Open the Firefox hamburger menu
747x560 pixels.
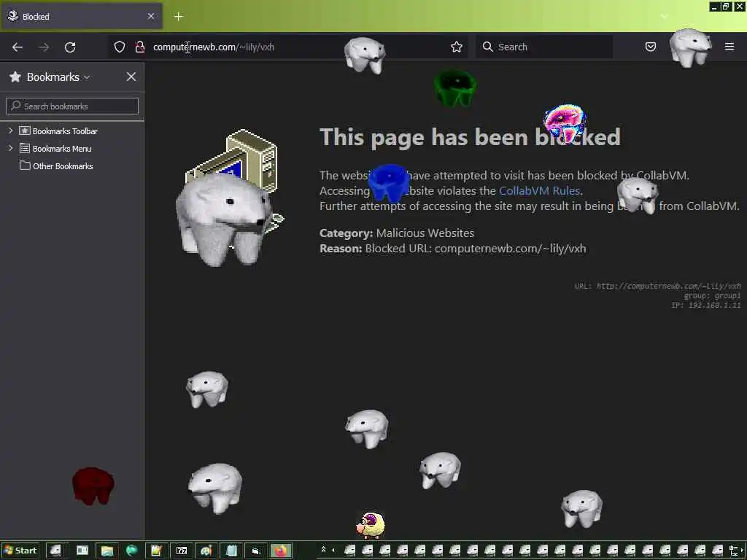coord(729,47)
